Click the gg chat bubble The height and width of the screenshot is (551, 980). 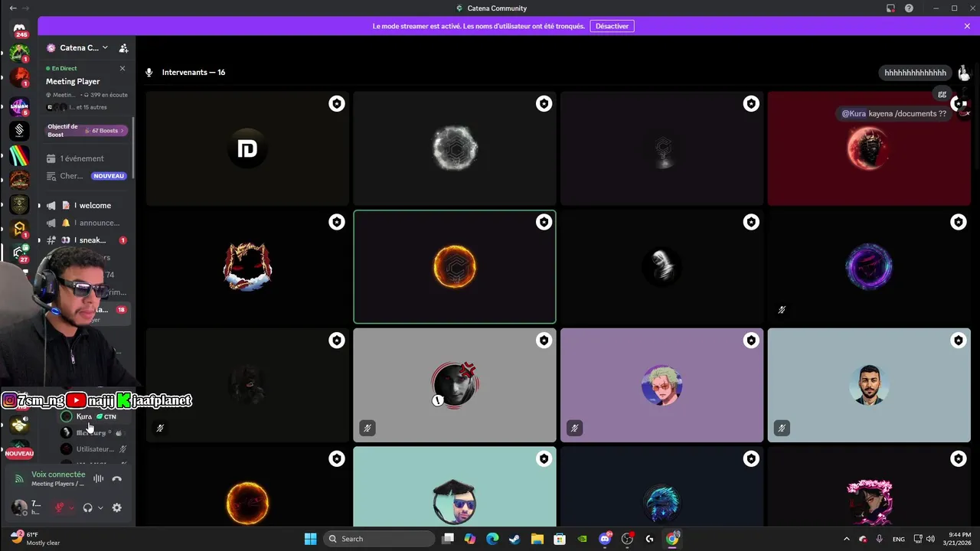click(x=942, y=94)
